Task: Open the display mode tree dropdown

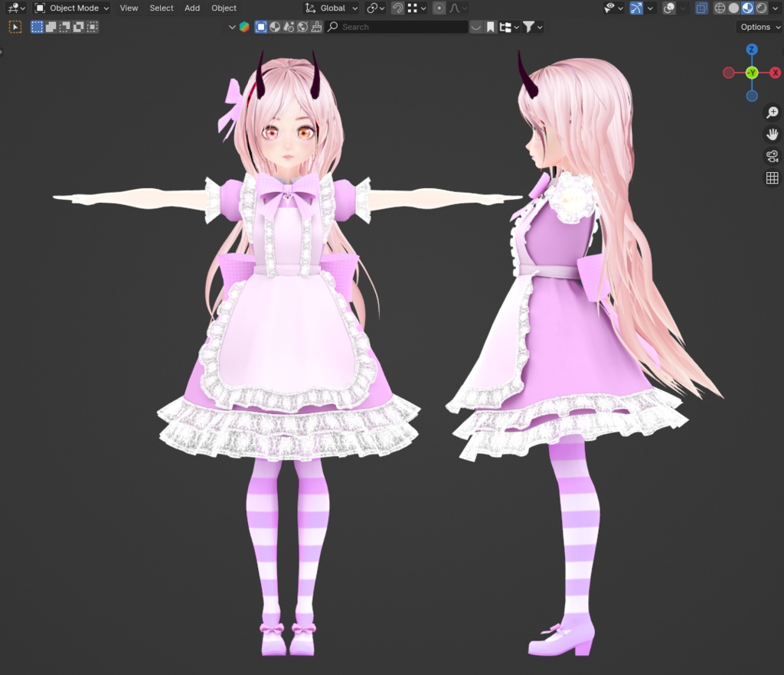Action: pos(509,27)
